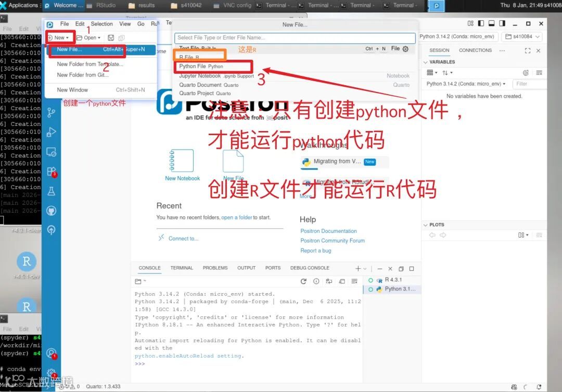Screen dimensions: 562x392
Task: Click the plots next arrow icon
Action: tap(443, 235)
